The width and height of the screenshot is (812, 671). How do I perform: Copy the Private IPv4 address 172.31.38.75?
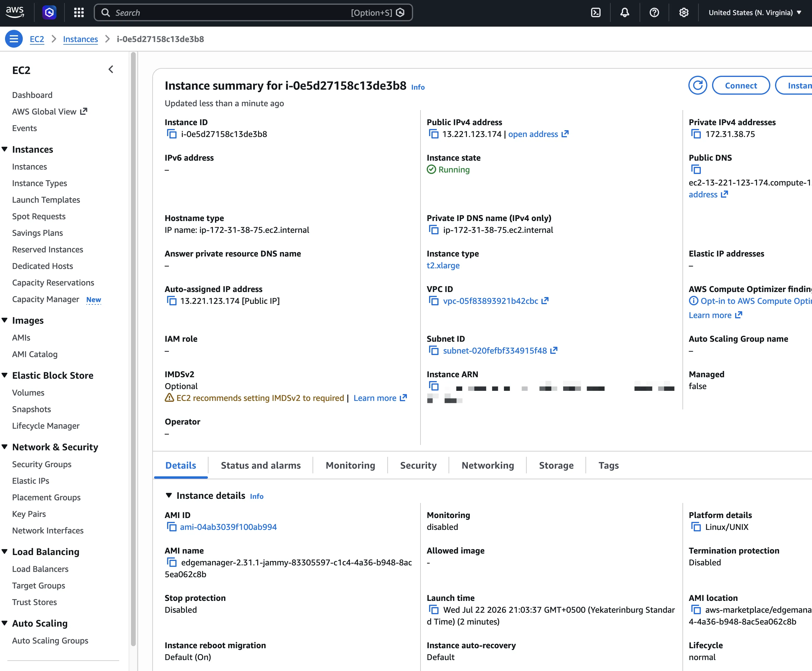point(696,134)
